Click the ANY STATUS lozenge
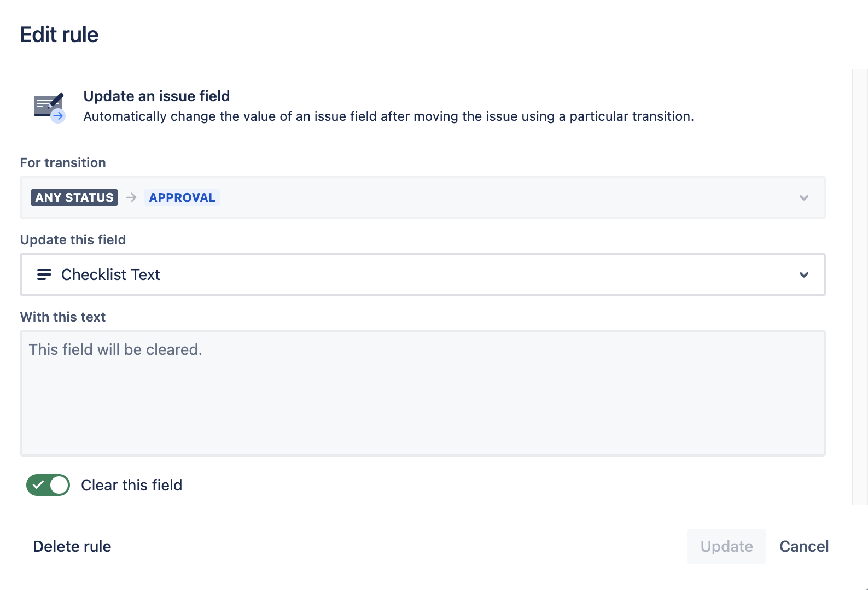The width and height of the screenshot is (868, 590). (74, 197)
